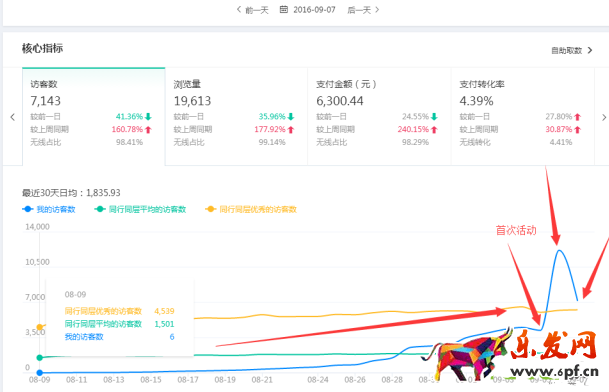Click the blue data point at 08-09
Image resolution: width=609 pixels, height=392 pixels.
[x=40, y=373]
